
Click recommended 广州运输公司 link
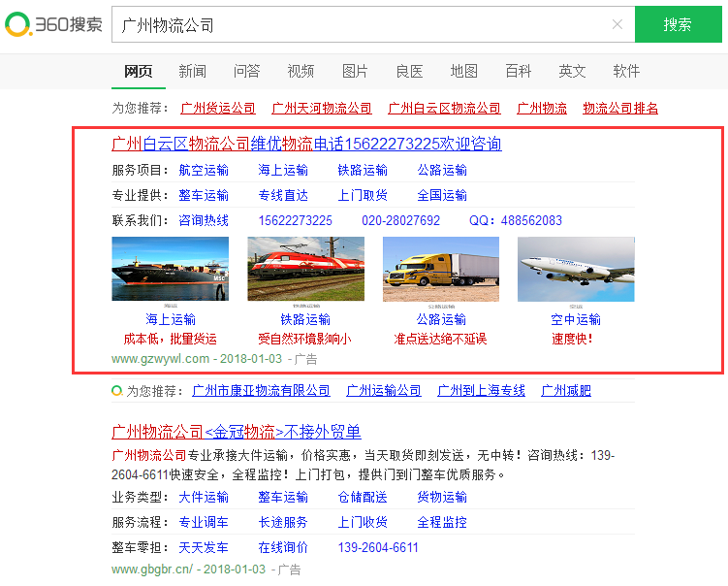(x=384, y=391)
